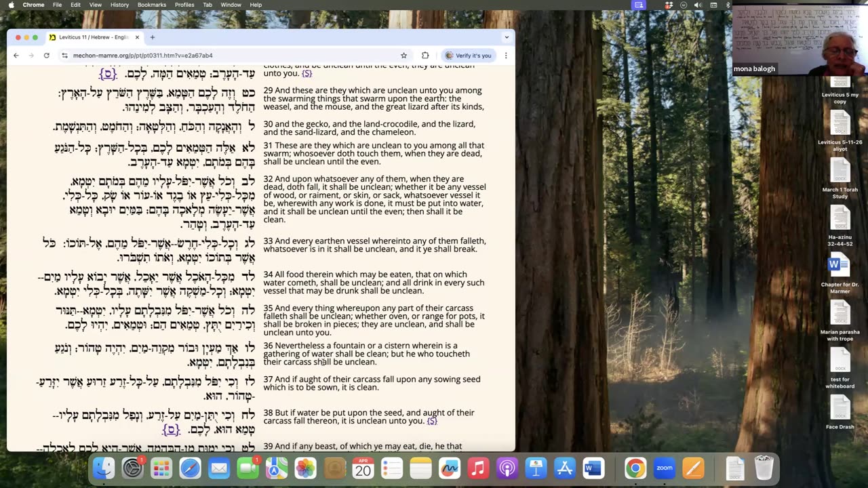Expand the tab search dropdown arrow
The width and height of the screenshot is (868, 488).
click(507, 37)
